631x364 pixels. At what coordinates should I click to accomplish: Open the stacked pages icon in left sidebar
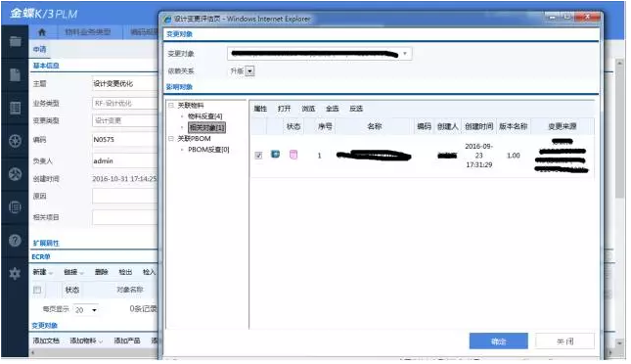coord(16,207)
